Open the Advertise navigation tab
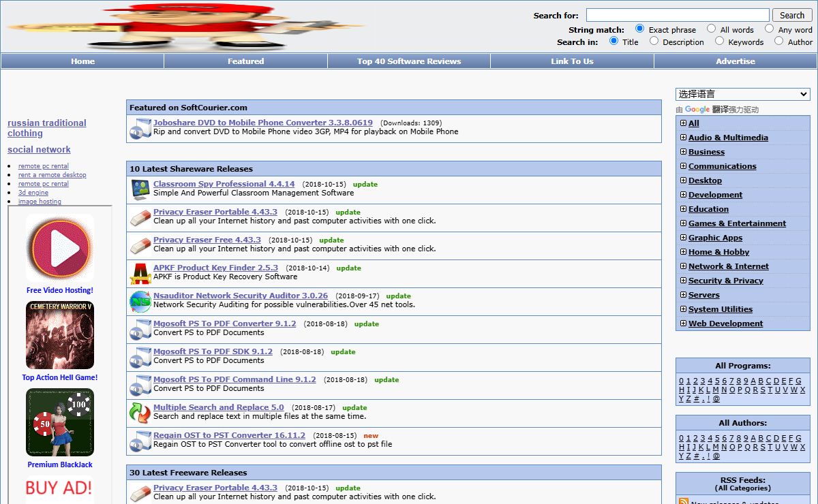Image resolution: width=818 pixels, height=504 pixels. coord(736,61)
